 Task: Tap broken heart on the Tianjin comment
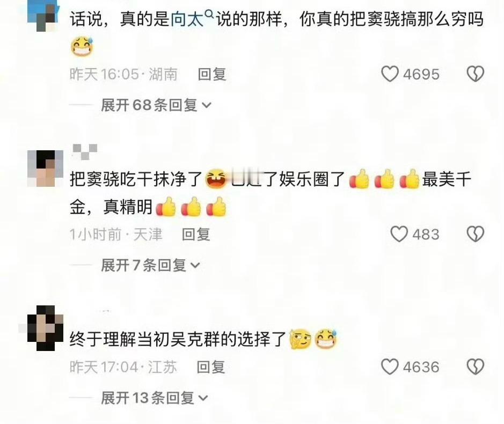pos(475,233)
